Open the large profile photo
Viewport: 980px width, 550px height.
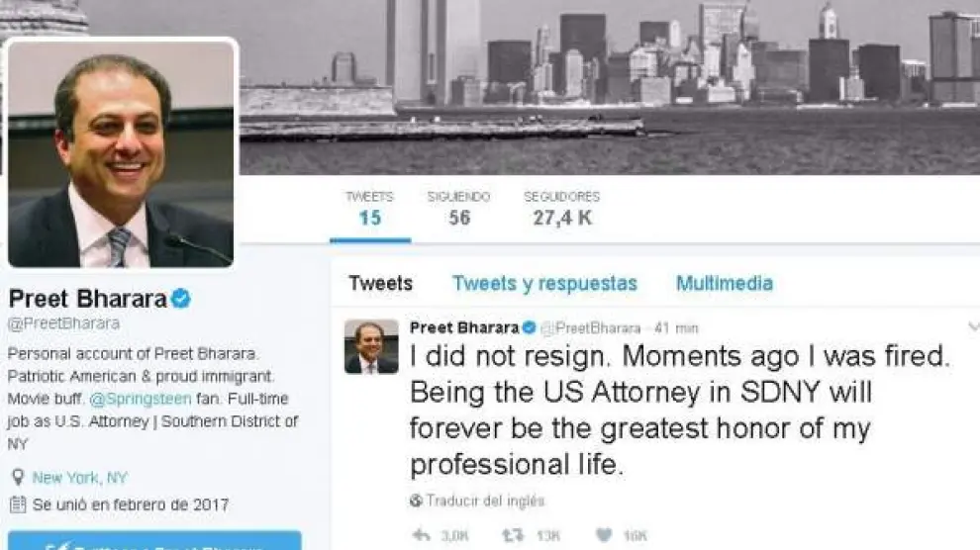121,154
